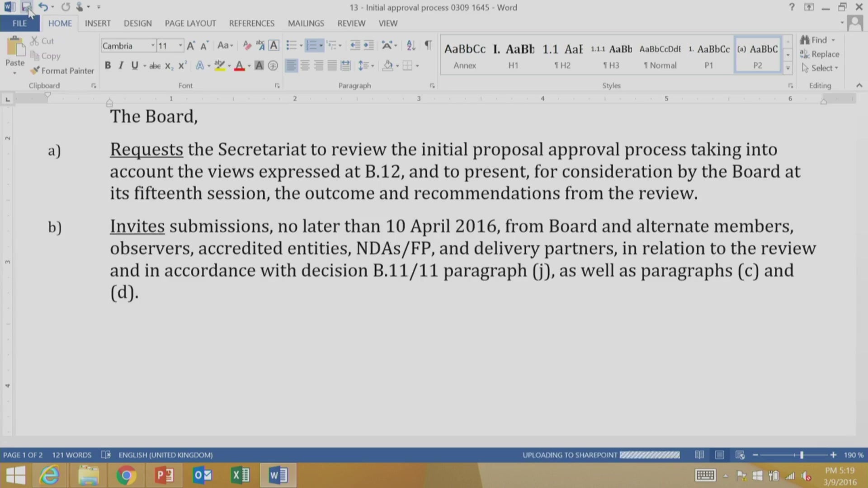Show or hide paragraph marks
Image resolution: width=868 pixels, height=488 pixels.
coord(428,45)
